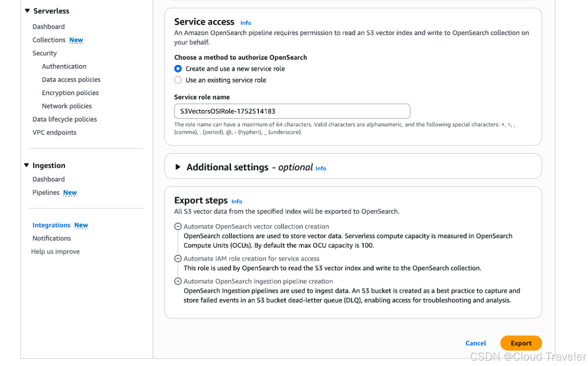Open Data access policies page
This screenshot has width=588, height=366.
71,80
